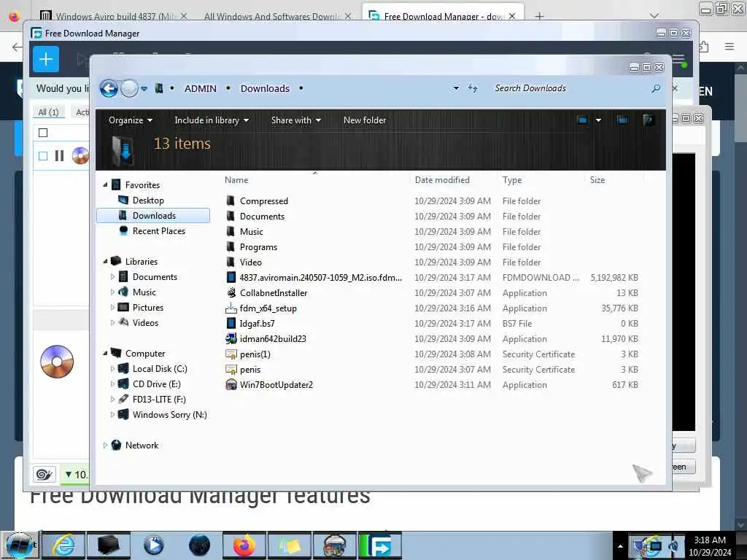
Task: Select the Compressed folder icon
Action: pyautogui.click(x=231, y=201)
